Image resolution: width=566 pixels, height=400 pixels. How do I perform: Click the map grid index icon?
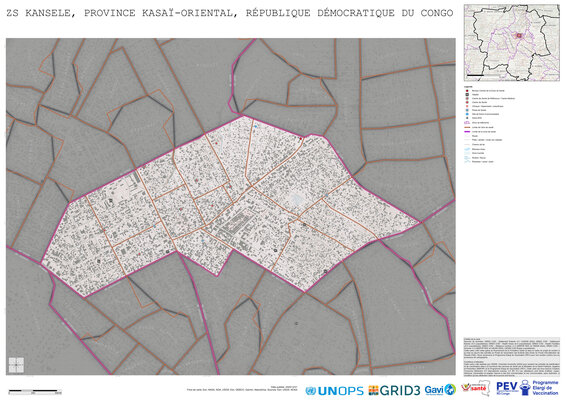pos(16,365)
